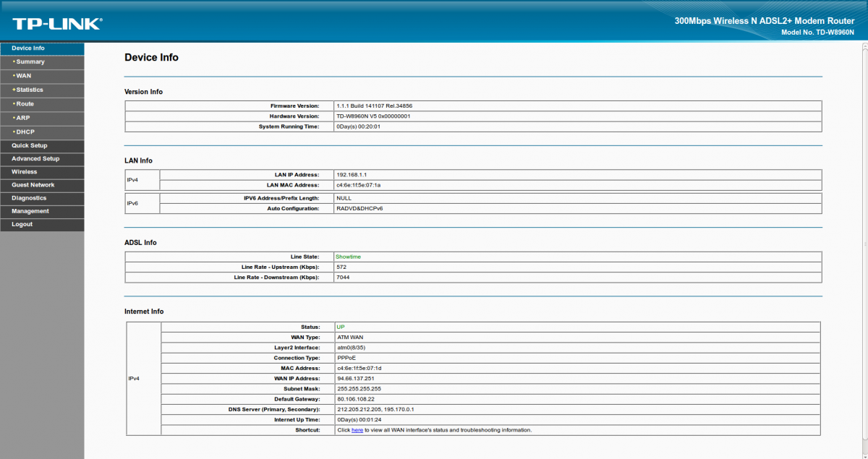Click the IPv4 cell in Internet Info
Viewport: 868px width, 459px height.
click(143, 379)
